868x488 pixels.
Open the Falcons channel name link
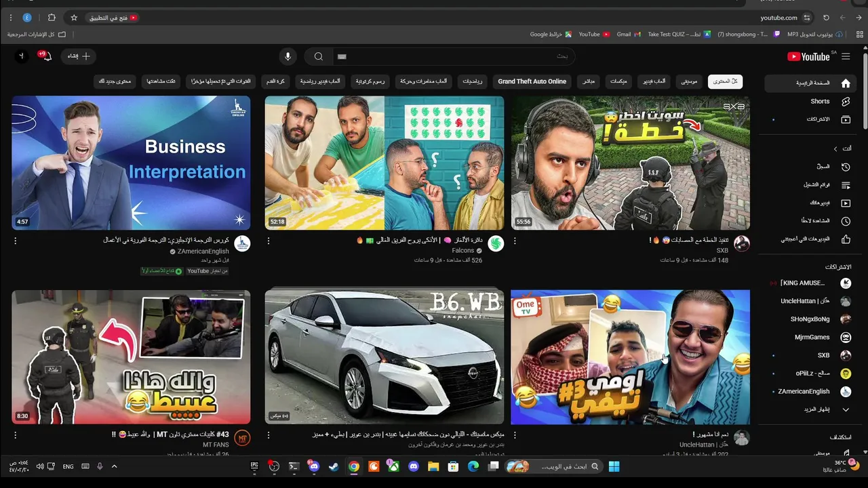463,251
